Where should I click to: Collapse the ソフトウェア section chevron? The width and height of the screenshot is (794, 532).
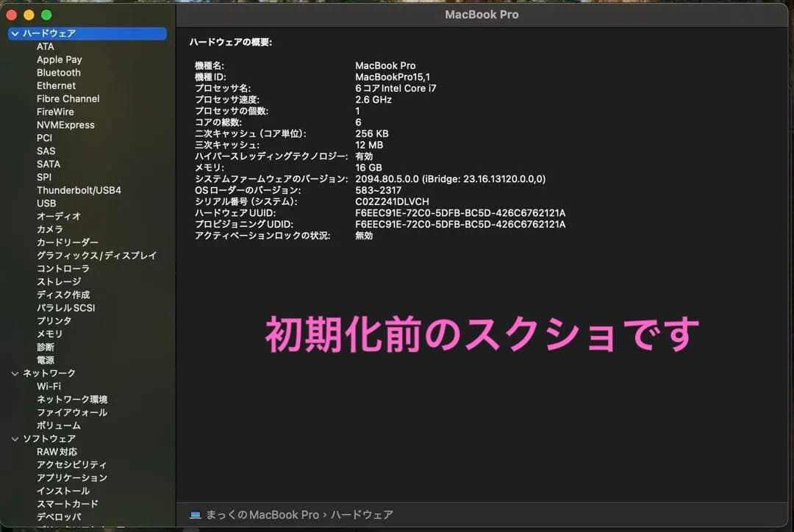15,439
